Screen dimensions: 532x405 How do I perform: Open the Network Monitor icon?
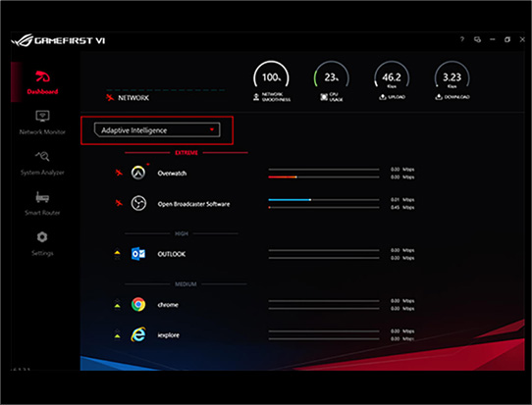coord(42,117)
